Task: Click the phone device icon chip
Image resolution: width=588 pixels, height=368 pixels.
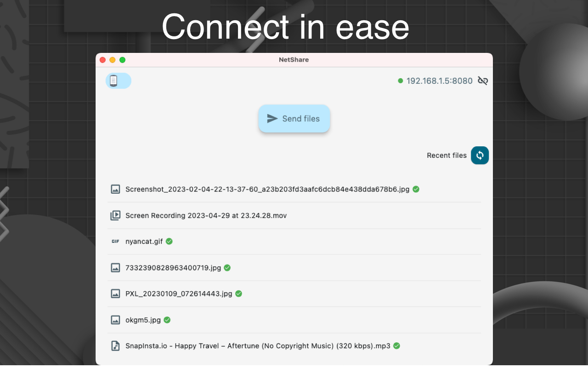Action: 118,81
